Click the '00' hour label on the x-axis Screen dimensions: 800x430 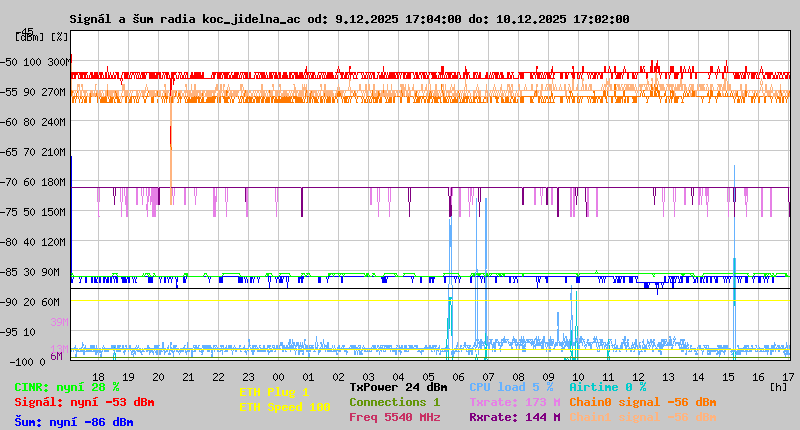click(279, 377)
